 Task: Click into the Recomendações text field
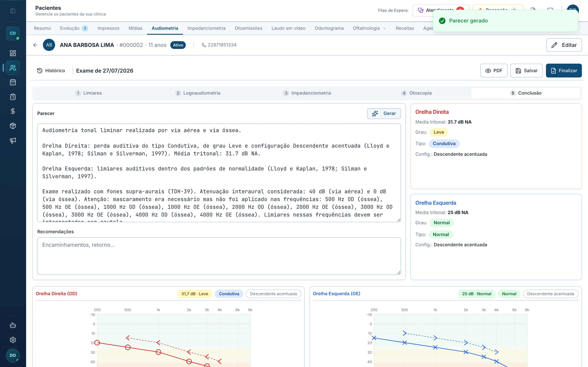click(219, 256)
